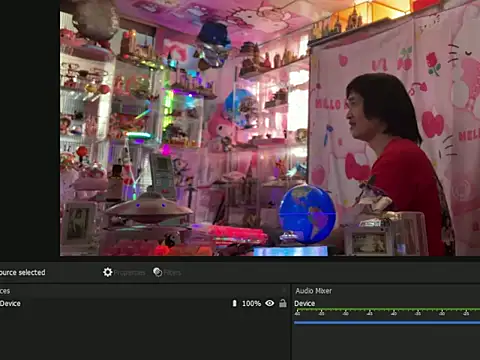Click the 'source selected' status text
This screenshot has height=360, width=480.
(22, 272)
